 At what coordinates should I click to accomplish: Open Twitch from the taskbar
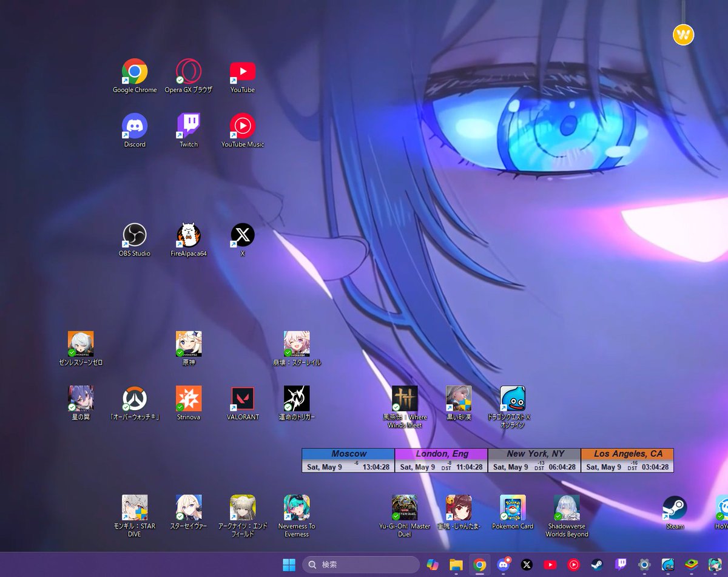(x=621, y=565)
